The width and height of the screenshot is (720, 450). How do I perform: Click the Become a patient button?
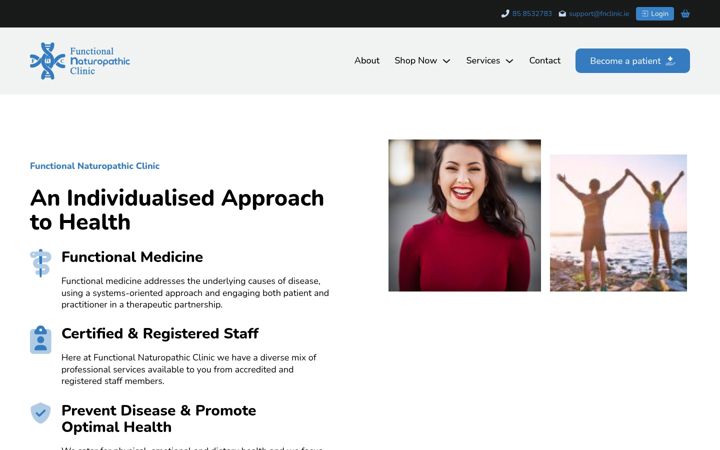pos(632,61)
